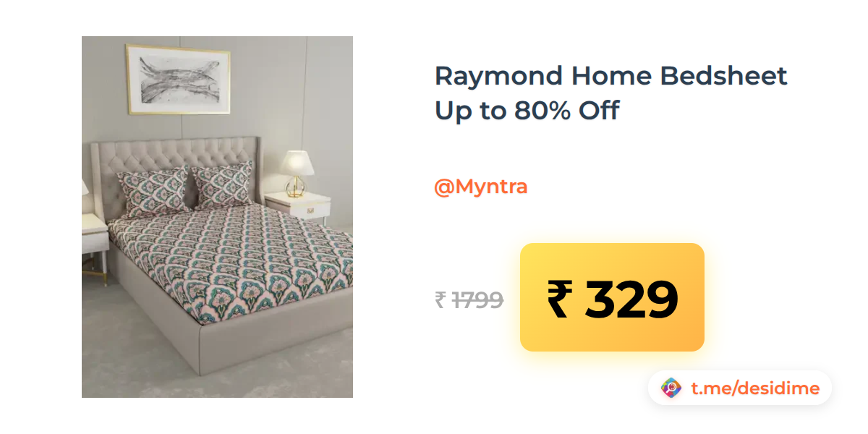The height and width of the screenshot is (434, 868).
Task: Click the white nightstand beside the lamp
Action: coord(299,210)
